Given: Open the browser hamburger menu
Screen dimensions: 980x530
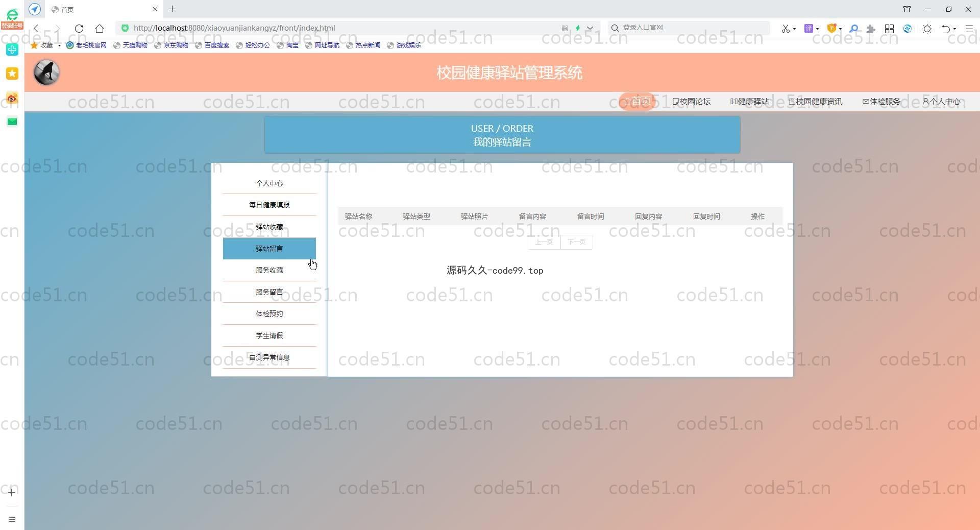Looking at the screenshot, I should [969, 29].
